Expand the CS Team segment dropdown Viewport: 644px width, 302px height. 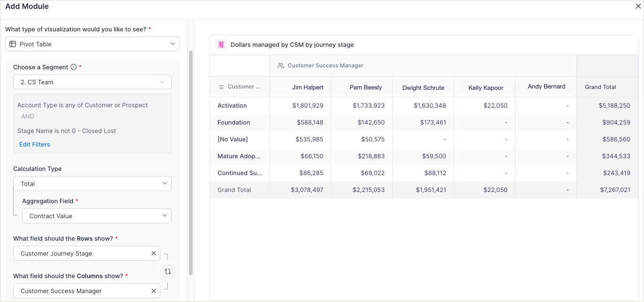(x=92, y=82)
